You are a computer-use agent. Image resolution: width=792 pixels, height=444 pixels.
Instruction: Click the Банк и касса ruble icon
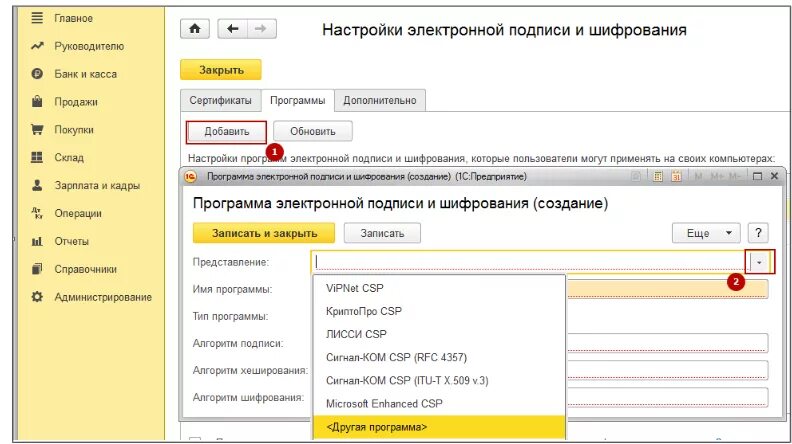click(37, 74)
